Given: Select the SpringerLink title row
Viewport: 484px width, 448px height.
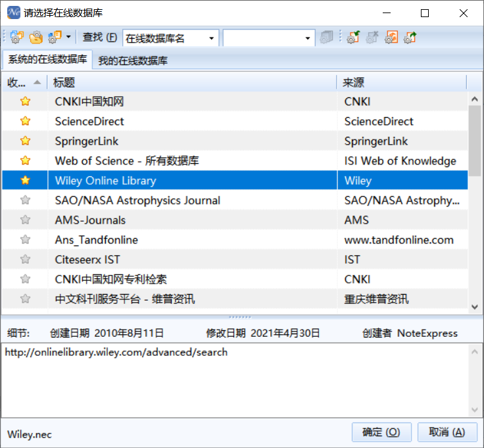Looking at the screenshot, I should (x=235, y=141).
